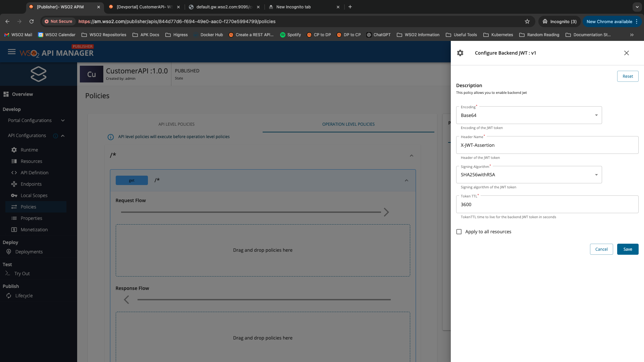This screenshot has width=644, height=362.
Task: Open WSO2 Calendar bookmark
Action: click(57, 35)
